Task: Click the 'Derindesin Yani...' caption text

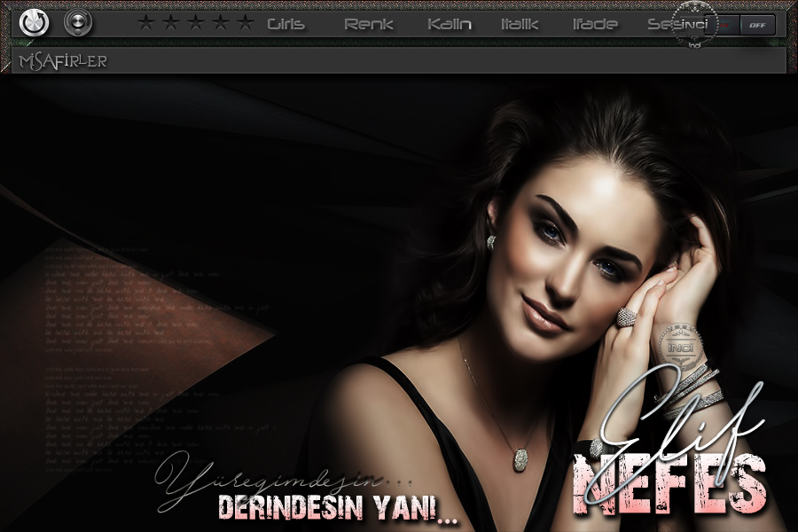Action: pos(337,508)
